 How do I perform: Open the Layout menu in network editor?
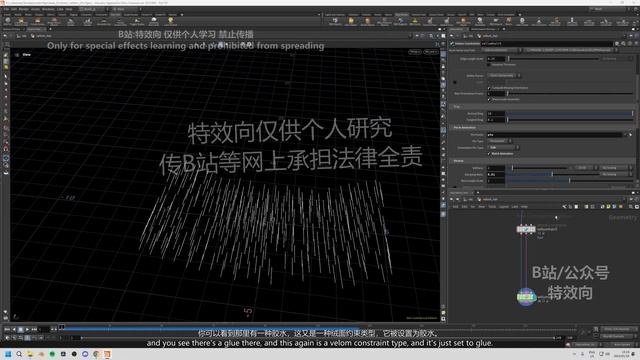[x=504, y=207]
